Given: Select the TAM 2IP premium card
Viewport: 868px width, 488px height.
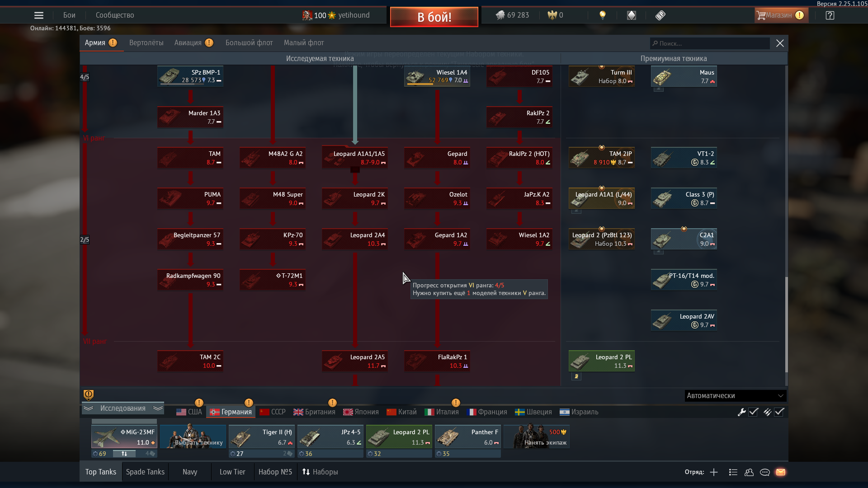Looking at the screenshot, I should pos(602,158).
